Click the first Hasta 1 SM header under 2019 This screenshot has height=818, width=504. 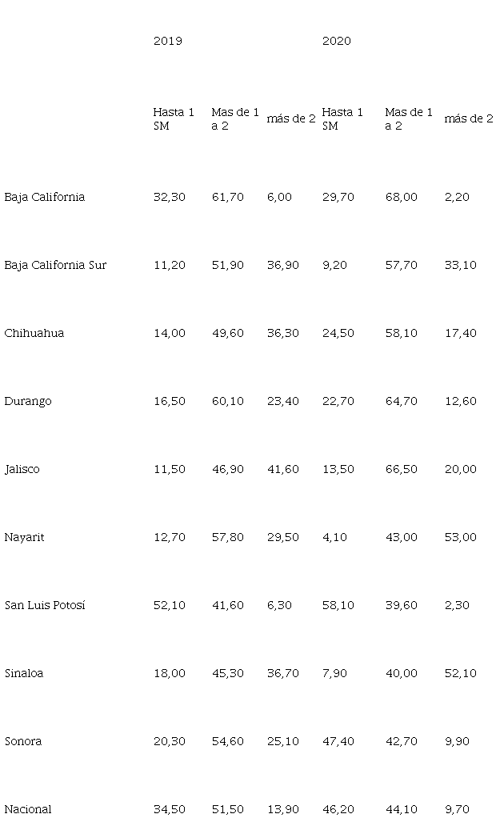pyautogui.click(x=174, y=118)
